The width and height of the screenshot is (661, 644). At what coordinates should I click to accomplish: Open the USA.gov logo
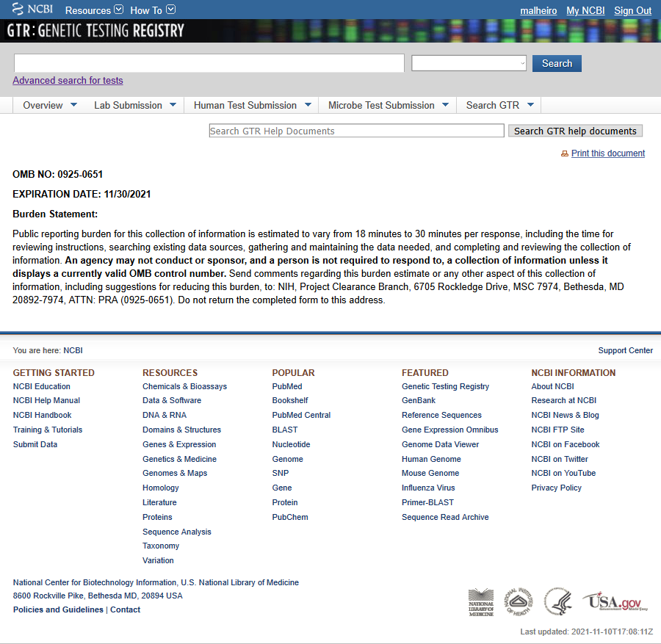pyautogui.click(x=615, y=601)
